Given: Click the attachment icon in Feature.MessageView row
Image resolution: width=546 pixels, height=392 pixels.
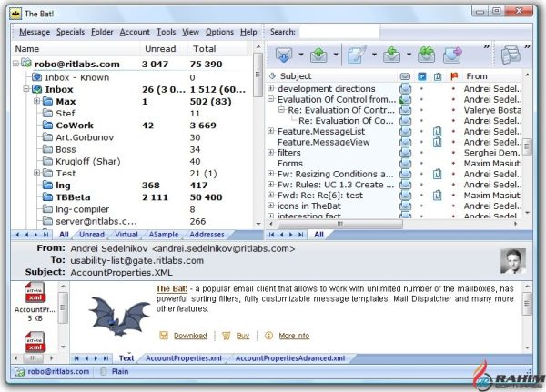Looking at the screenshot, I should pos(438,142).
